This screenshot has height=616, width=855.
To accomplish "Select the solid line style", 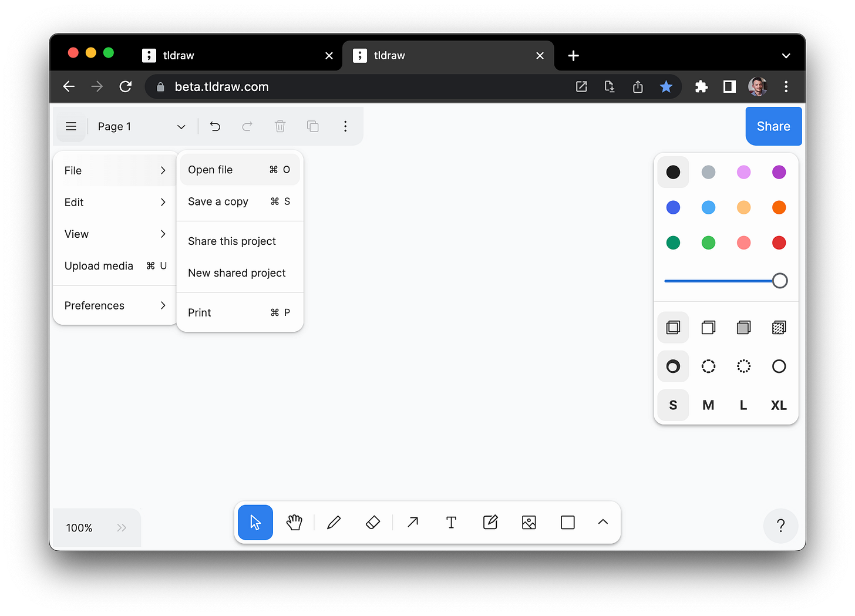I will tap(779, 366).
